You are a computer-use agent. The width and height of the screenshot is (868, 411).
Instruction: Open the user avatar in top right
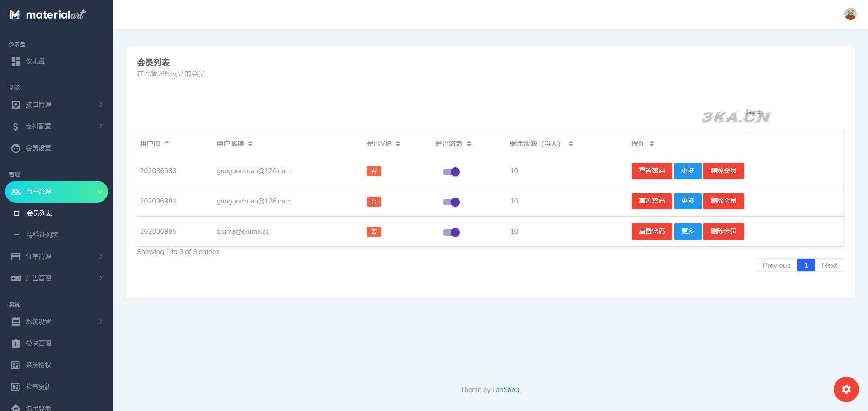click(850, 14)
